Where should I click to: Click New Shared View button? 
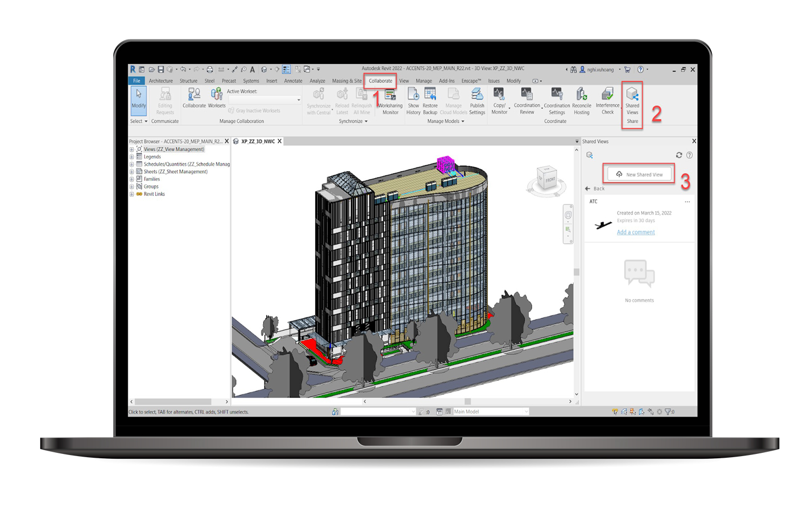(639, 174)
